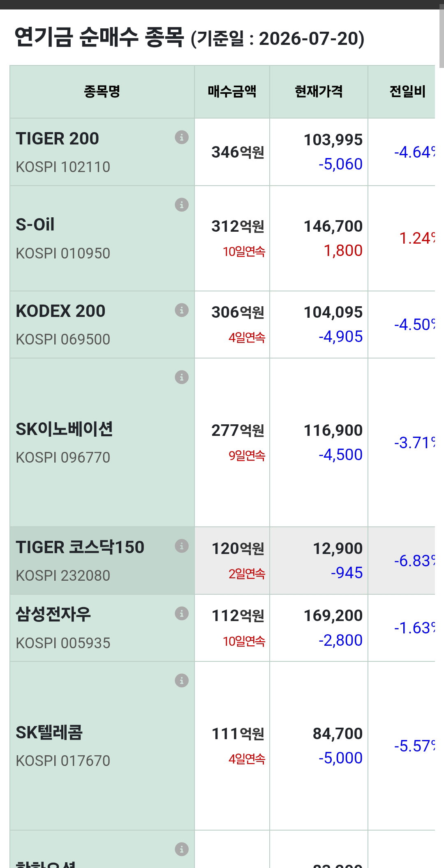The height and width of the screenshot is (868, 444).
Task: Open SK이노베이션 stock details
Action: tap(64, 429)
